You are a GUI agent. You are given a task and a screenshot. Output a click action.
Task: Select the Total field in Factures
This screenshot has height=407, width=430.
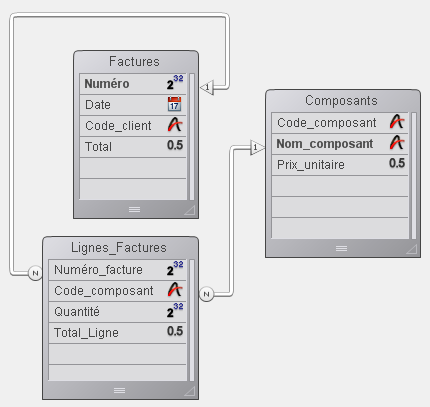pos(133,147)
